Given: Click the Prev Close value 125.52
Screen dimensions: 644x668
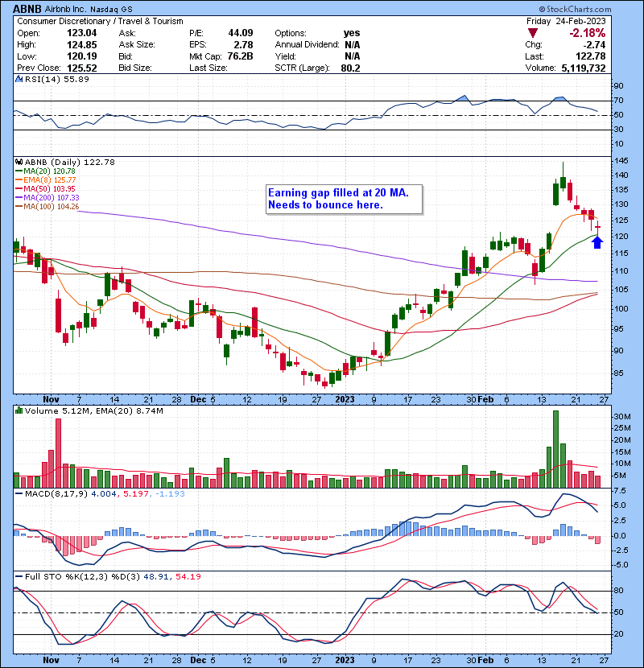Looking at the screenshot, I should pyautogui.click(x=82, y=68).
